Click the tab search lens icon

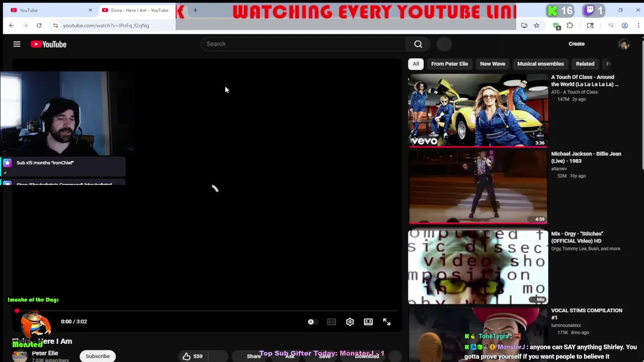(x=590, y=25)
